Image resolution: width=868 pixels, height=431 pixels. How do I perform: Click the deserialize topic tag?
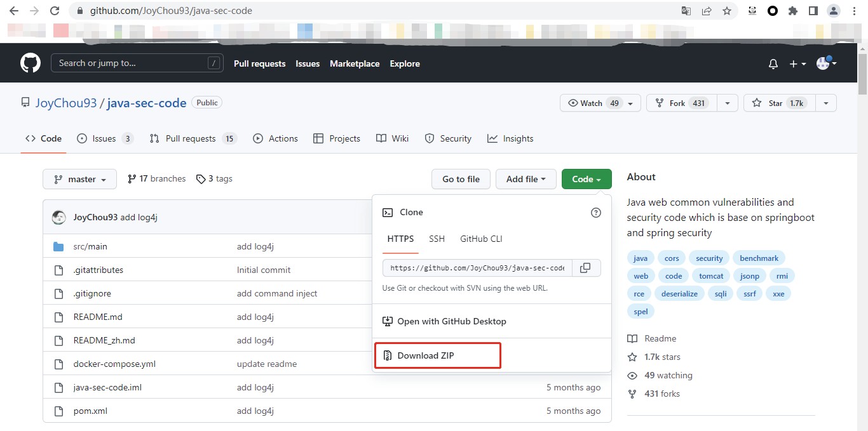(679, 294)
